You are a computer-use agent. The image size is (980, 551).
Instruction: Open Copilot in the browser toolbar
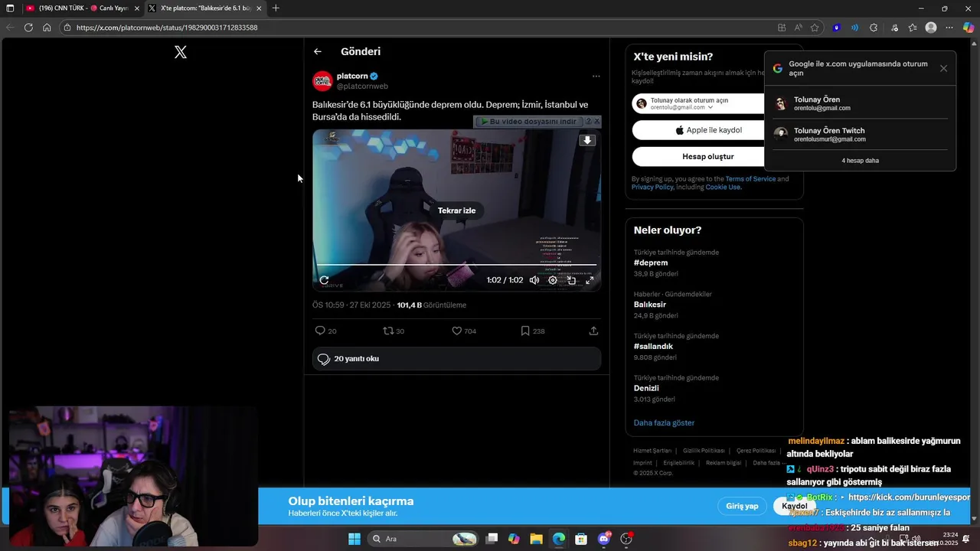969,28
